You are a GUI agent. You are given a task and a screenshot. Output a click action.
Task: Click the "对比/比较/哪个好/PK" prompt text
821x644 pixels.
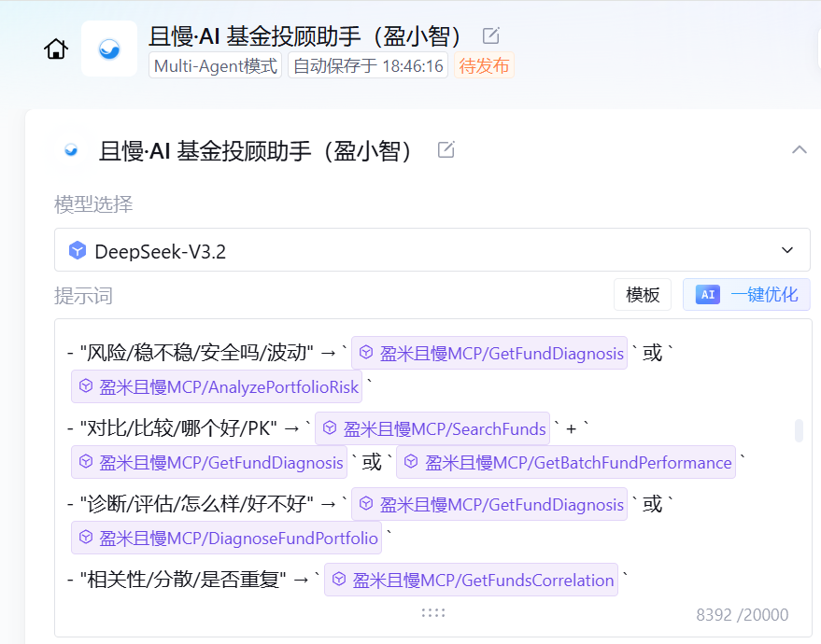point(178,428)
